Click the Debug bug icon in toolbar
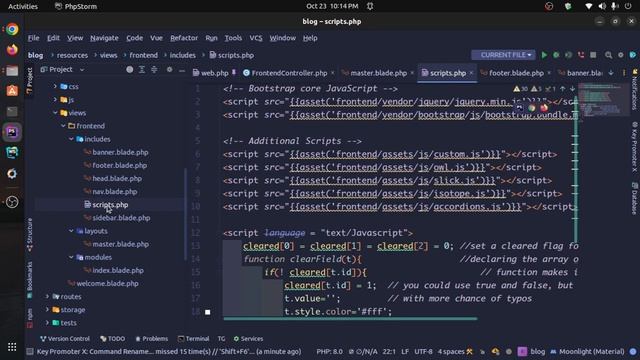 pos(556,55)
